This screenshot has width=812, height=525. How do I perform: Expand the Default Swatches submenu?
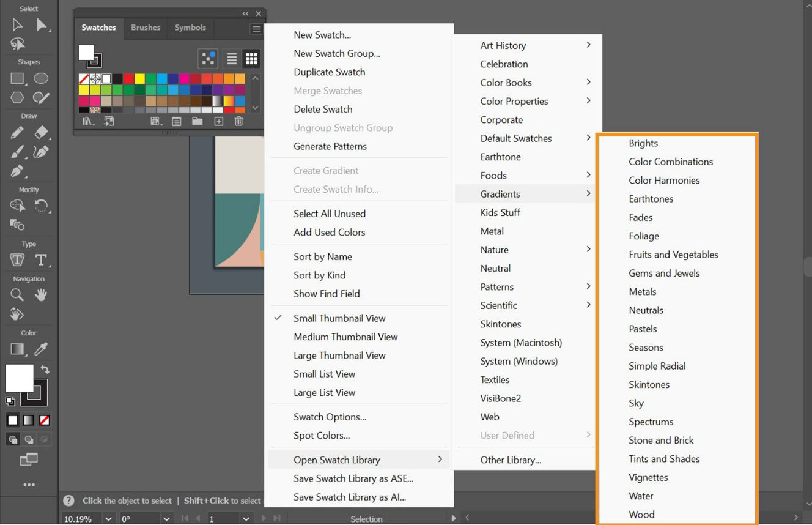coord(515,138)
